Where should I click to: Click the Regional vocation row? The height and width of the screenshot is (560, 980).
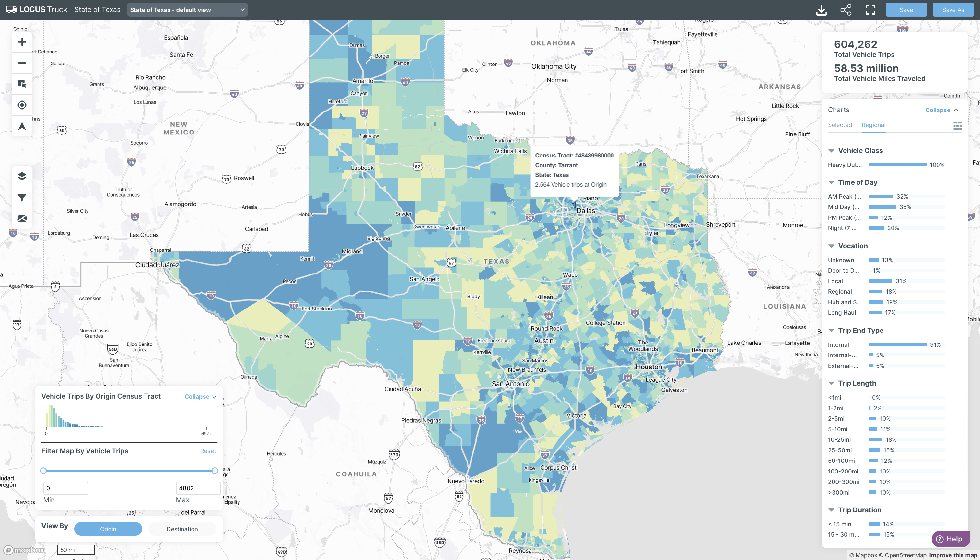click(x=886, y=292)
